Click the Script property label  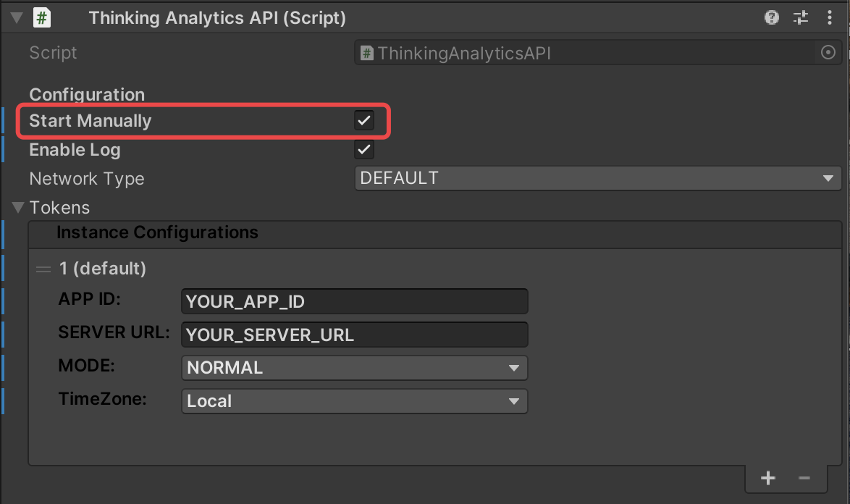53,53
